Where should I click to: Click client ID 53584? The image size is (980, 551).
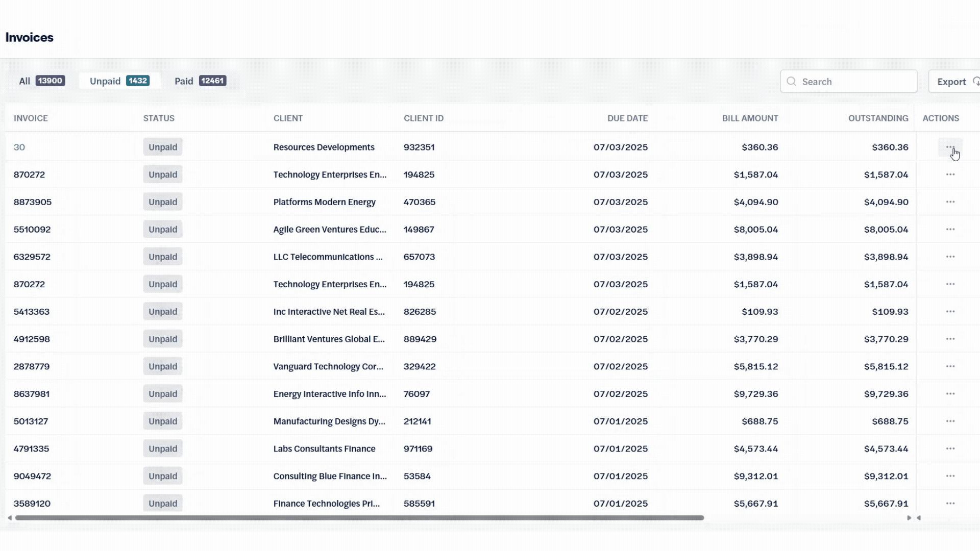pos(417,476)
